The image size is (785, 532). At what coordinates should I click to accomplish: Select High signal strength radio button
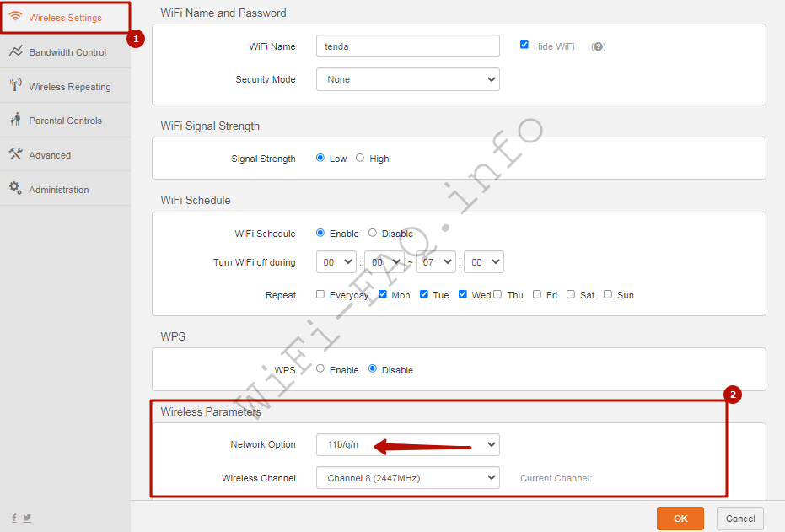point(360,158)
